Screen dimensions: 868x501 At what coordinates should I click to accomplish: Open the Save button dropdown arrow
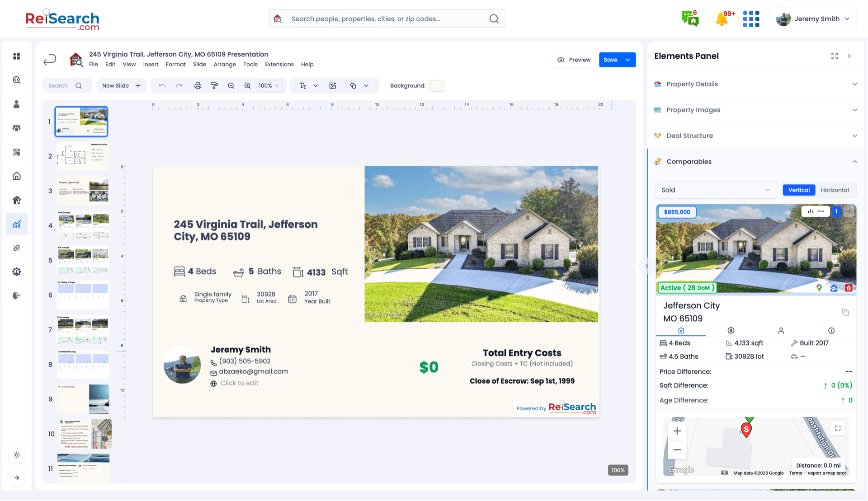(x=628, y=60)
